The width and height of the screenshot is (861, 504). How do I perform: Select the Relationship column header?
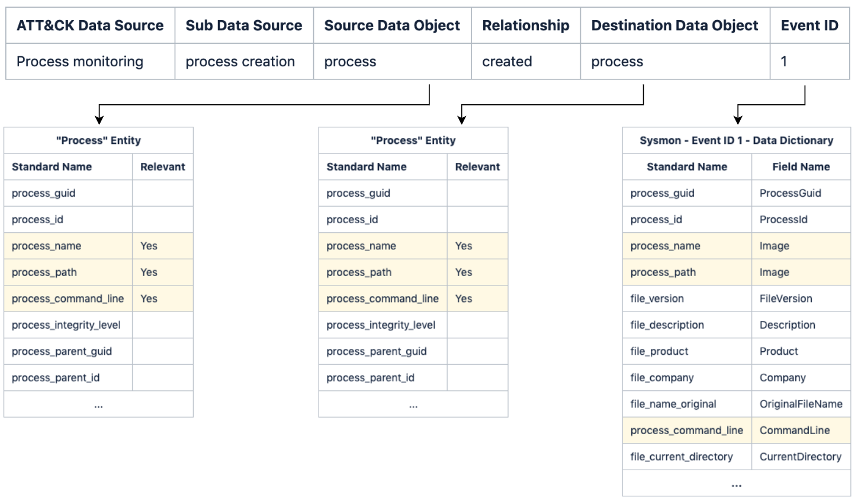tap(525, 25)
